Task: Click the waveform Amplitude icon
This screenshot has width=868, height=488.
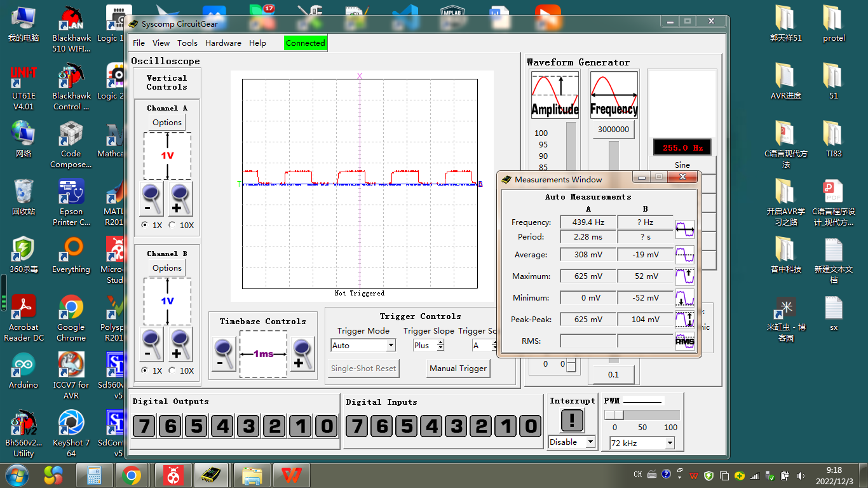Action: (555, 95)
